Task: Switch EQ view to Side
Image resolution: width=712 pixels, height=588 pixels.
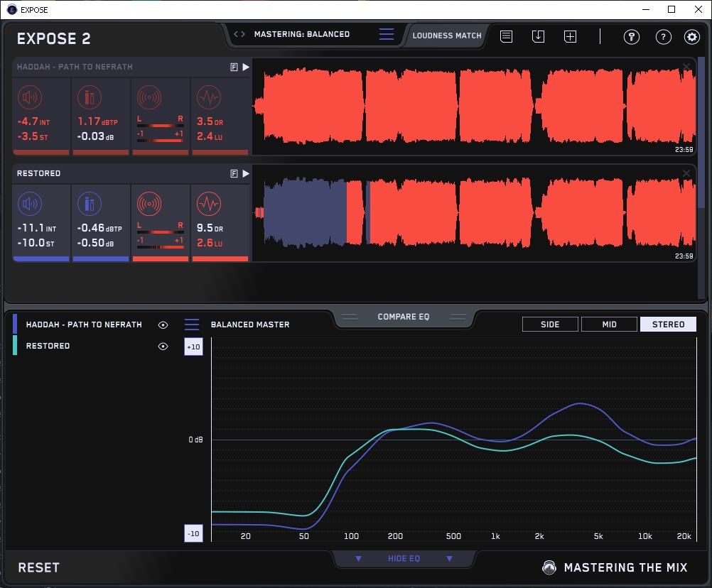Action: click(549, 325)
